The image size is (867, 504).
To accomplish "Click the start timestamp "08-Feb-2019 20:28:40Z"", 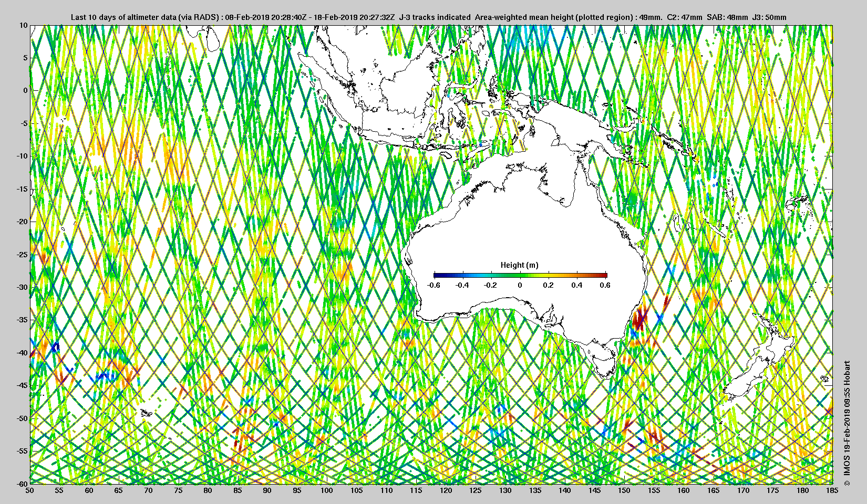I will (265, 17).
